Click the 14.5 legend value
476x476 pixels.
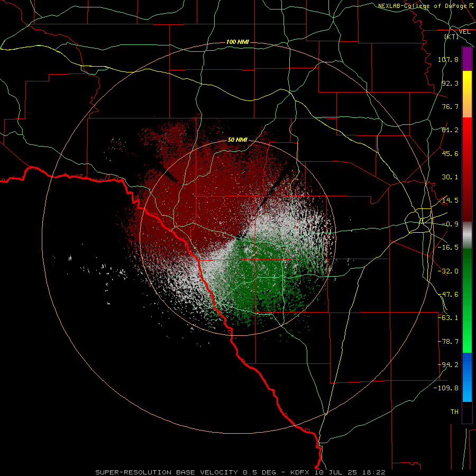(450, 200)
